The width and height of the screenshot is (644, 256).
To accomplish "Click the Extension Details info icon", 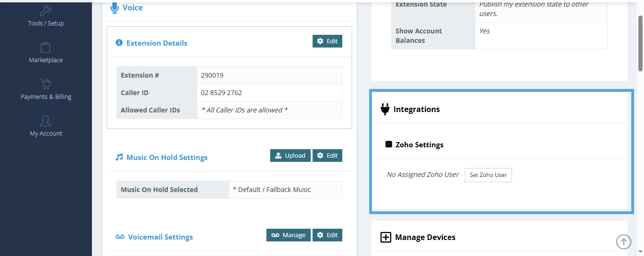I will click(x=119, y=43).
